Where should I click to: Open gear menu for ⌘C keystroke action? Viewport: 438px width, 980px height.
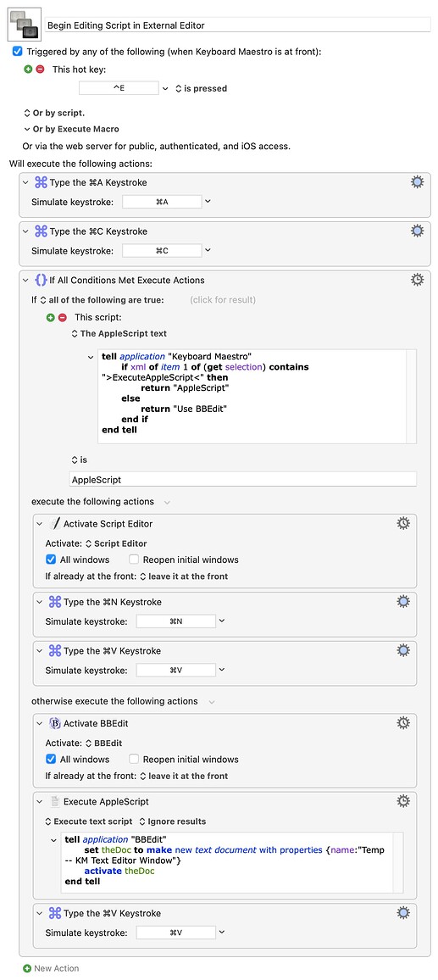[x=418, y=231]
